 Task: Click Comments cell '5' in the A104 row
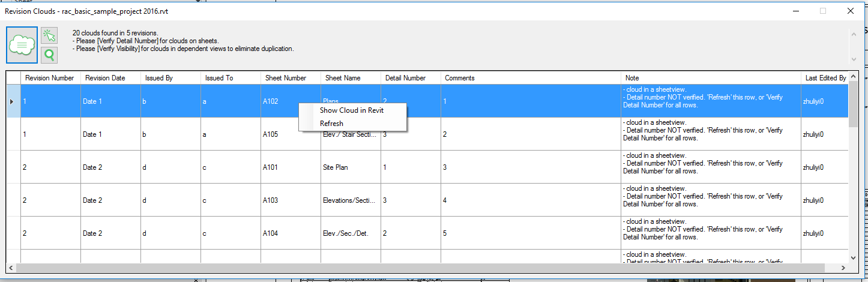[531, 233]
